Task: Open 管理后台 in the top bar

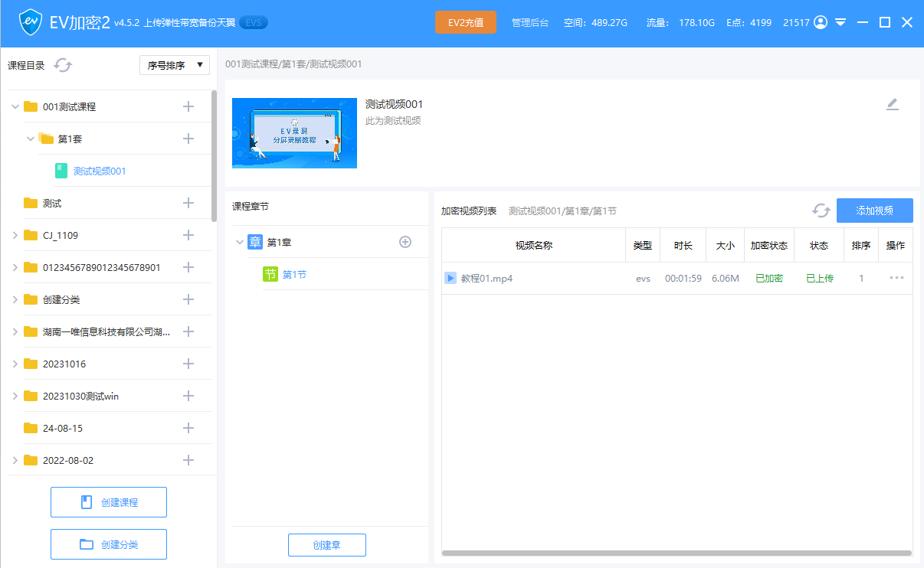Action: [529, 22]
